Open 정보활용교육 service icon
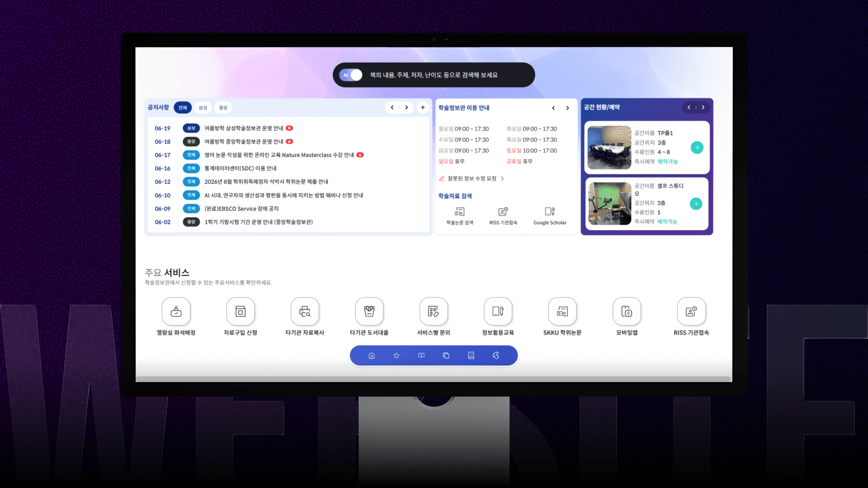 pos(498,311)
